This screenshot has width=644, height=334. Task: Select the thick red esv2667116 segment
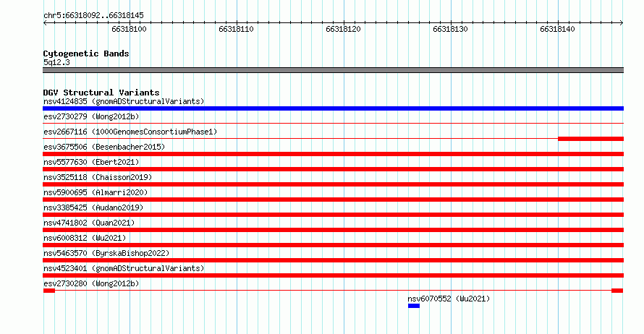tap(590, 139)
